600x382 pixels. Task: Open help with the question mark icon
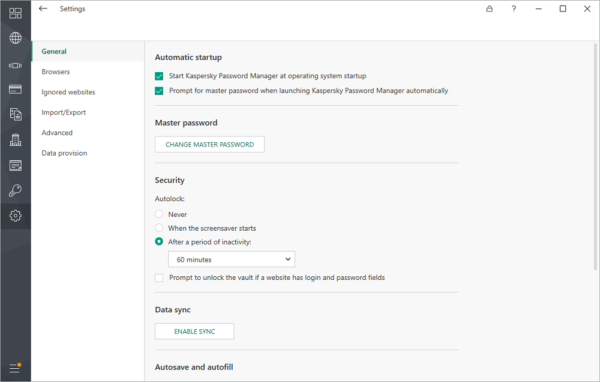(x=514, y=8)
